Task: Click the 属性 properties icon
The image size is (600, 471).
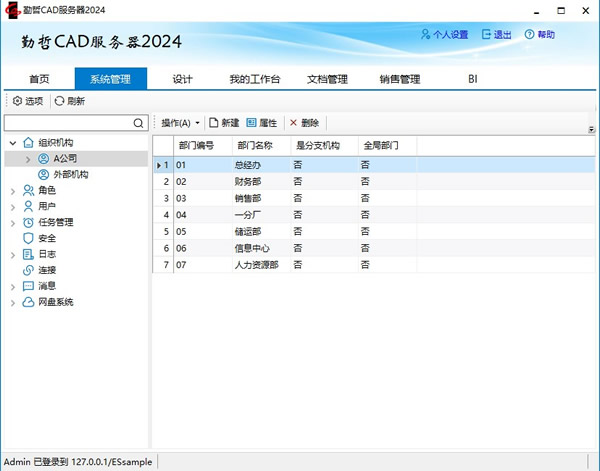Action: click(x=251, y=123)
